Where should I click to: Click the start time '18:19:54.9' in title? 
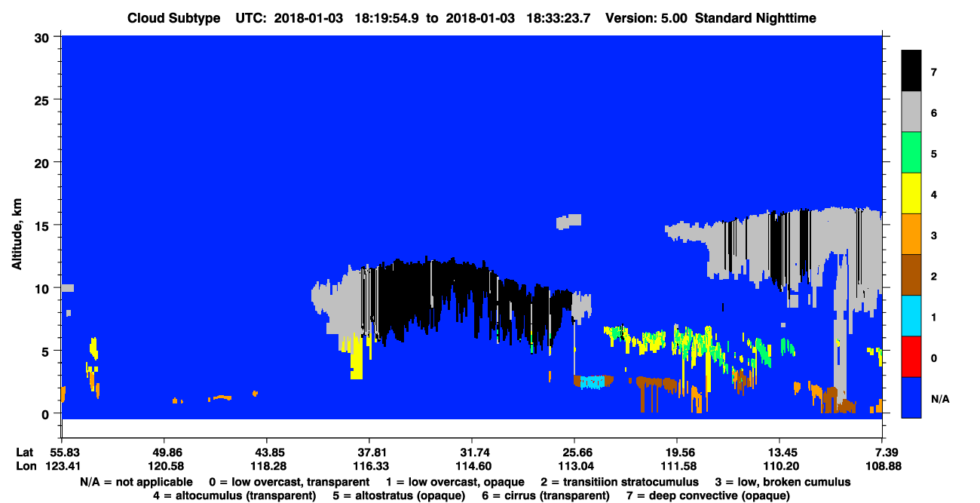point(388,18)
